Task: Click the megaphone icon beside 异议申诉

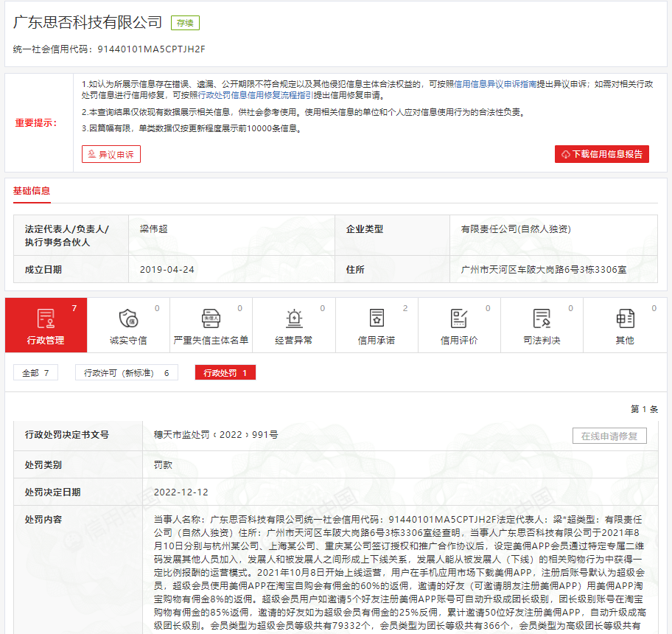Action: coord(92,154)
